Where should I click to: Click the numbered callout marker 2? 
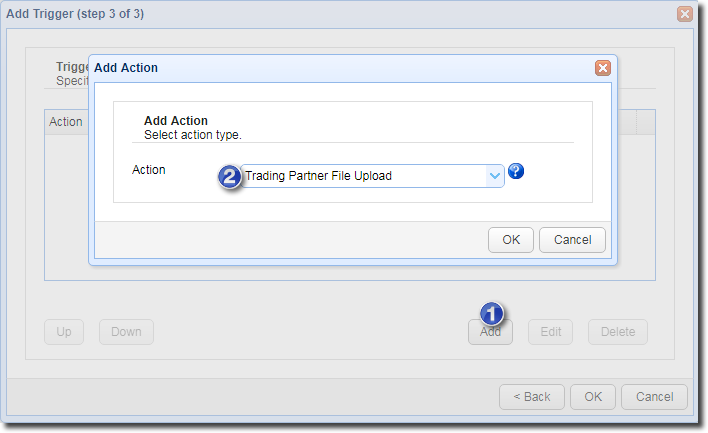pos(230,177)
